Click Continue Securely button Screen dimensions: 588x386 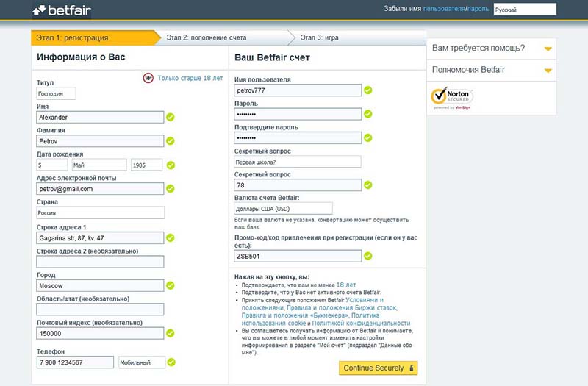[x=378, y=368]
